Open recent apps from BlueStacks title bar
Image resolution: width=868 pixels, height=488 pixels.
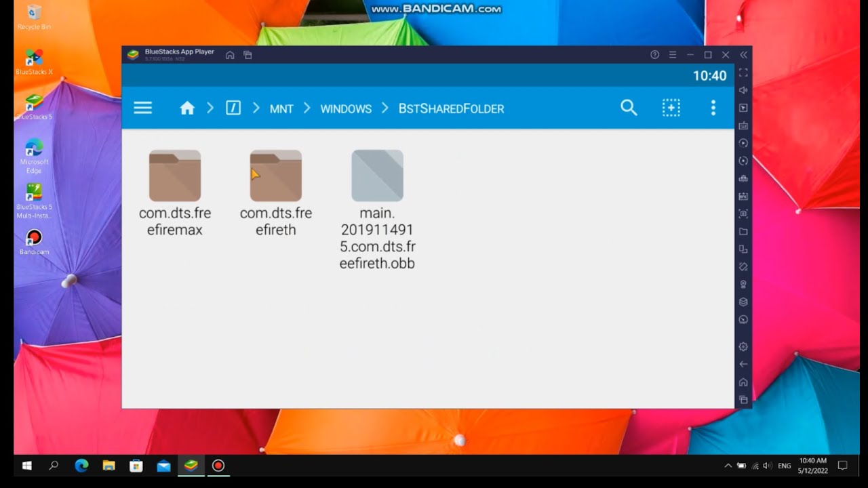(248, 55)
